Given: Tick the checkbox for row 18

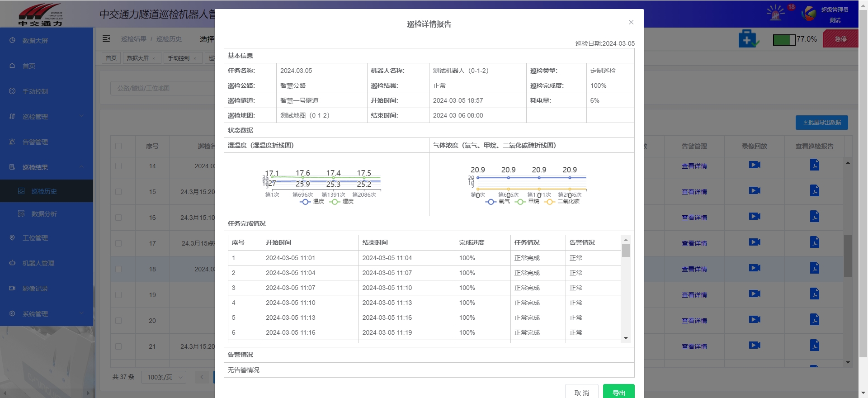Looking at the screenshot, I should tap(118, 269).
